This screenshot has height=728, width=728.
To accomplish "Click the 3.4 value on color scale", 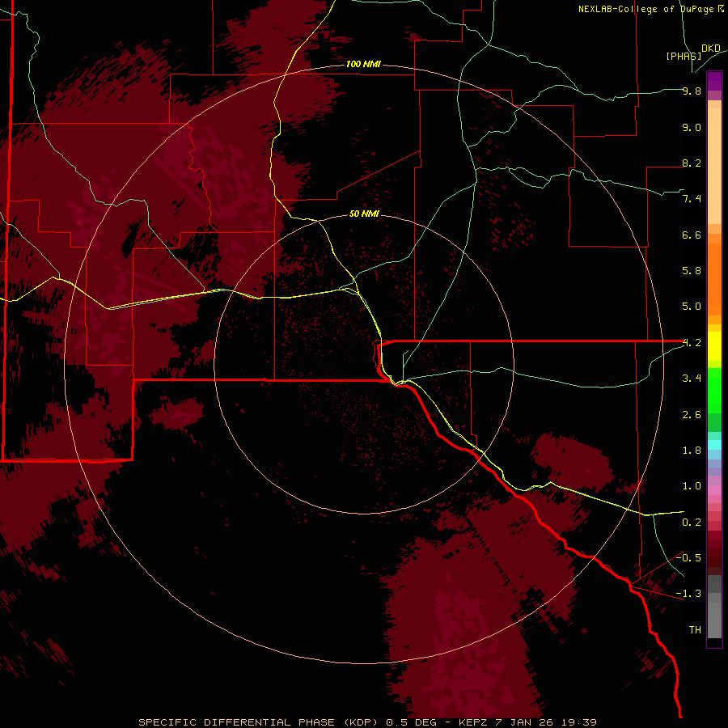I will point(692,379).
